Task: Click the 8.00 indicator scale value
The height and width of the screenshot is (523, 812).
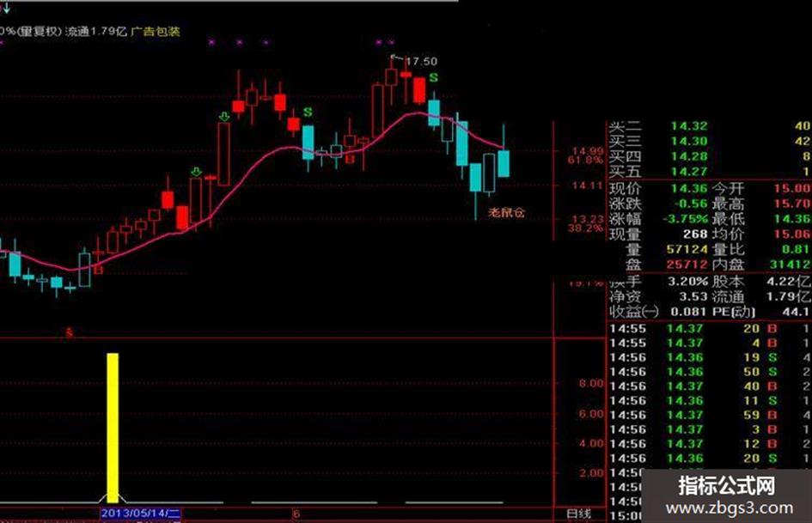Action: 591,384
